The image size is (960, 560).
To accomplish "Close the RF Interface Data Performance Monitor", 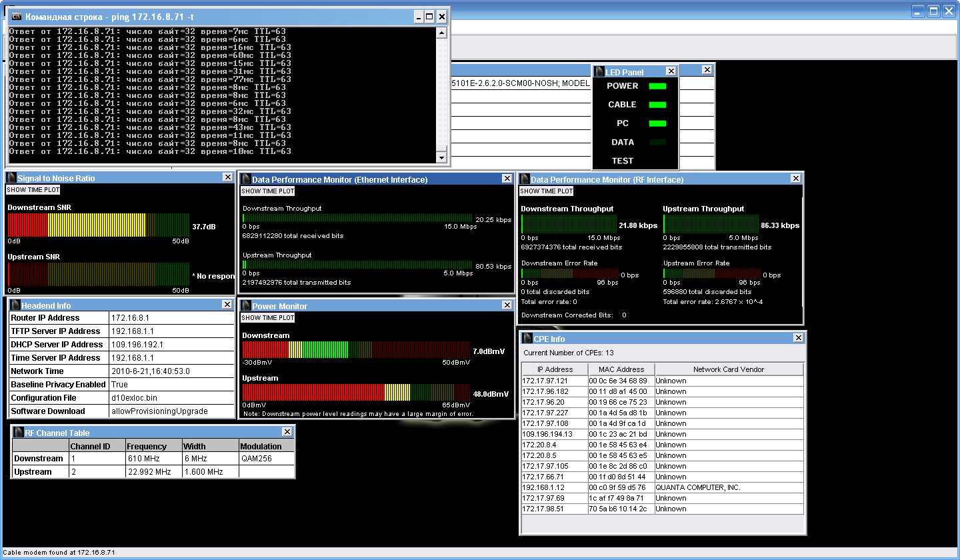I will pos(795,179).
